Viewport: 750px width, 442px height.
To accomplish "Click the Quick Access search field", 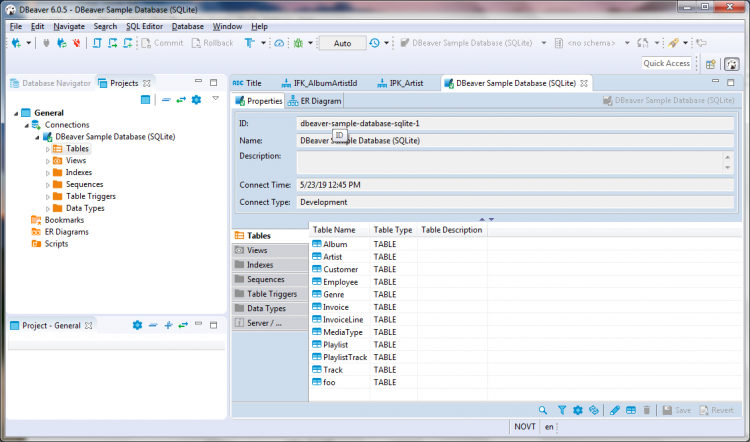I will tap(666, 63).
